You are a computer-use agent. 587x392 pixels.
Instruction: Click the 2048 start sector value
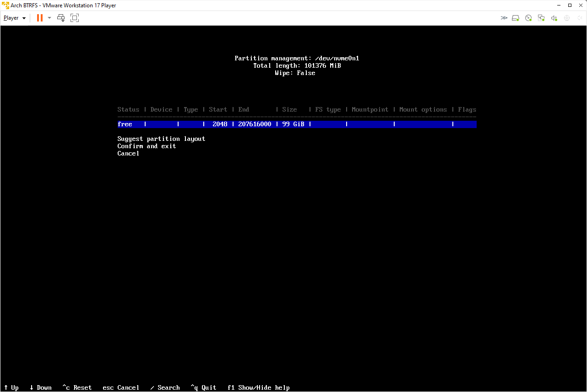(x=220, y=124)
